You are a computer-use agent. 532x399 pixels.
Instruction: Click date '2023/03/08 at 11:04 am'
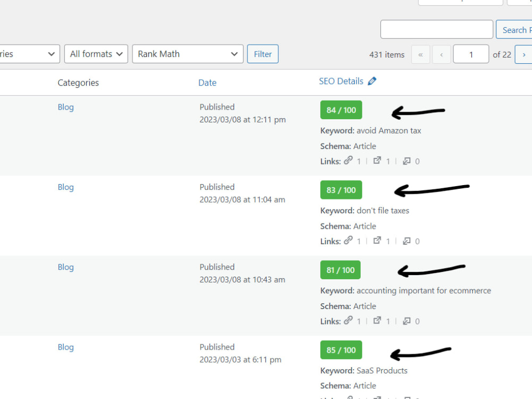(242, 200)
